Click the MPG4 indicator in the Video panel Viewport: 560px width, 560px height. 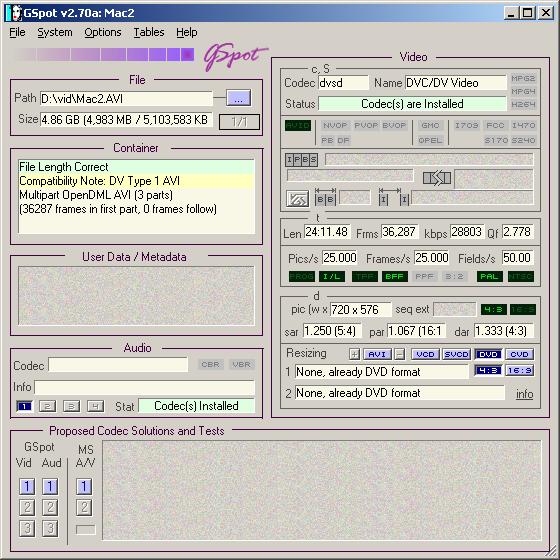(x=523, y=91)
